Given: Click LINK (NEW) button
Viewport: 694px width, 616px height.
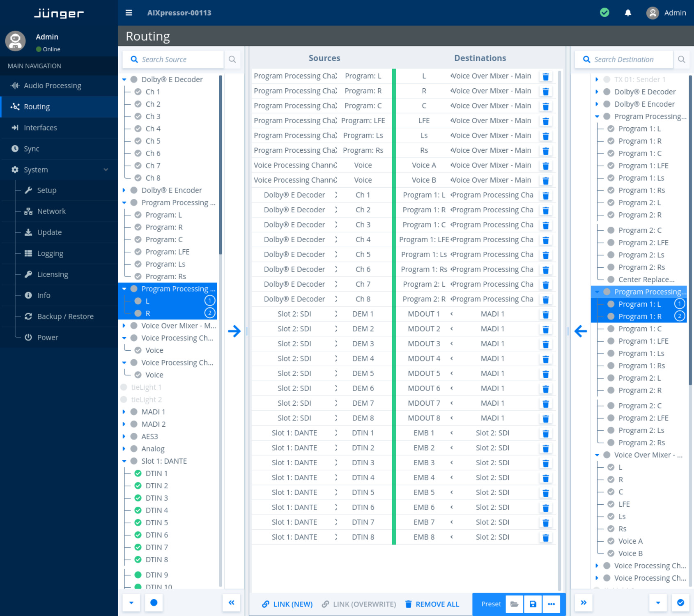Looking at the screenshot, I should pos(287,604).
